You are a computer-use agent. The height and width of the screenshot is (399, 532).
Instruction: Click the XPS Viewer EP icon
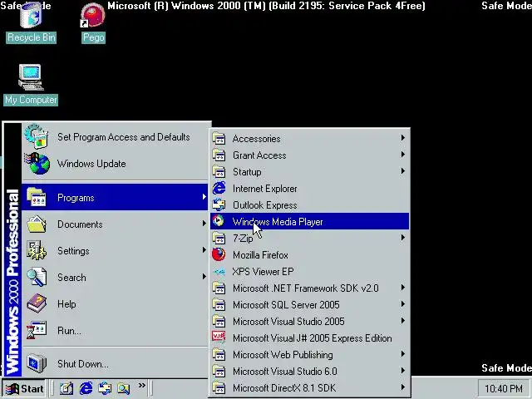(x=219, y=271)
